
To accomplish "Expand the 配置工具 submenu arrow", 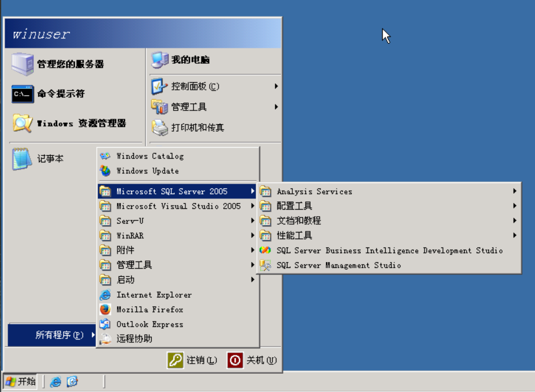I will click(514, 205).
